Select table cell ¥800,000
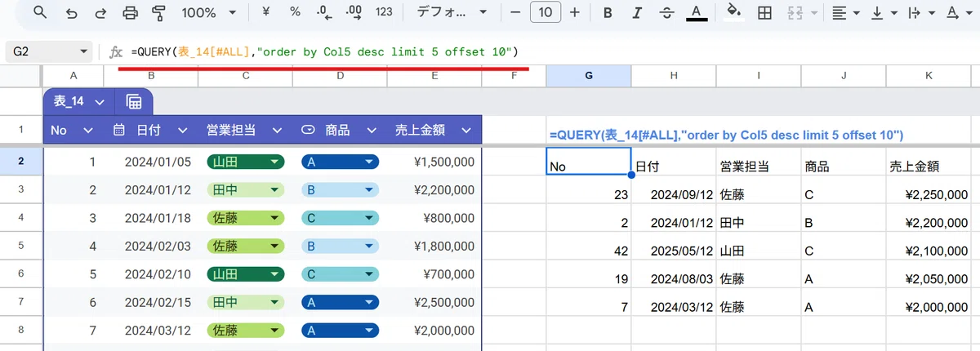 (434, 218)
